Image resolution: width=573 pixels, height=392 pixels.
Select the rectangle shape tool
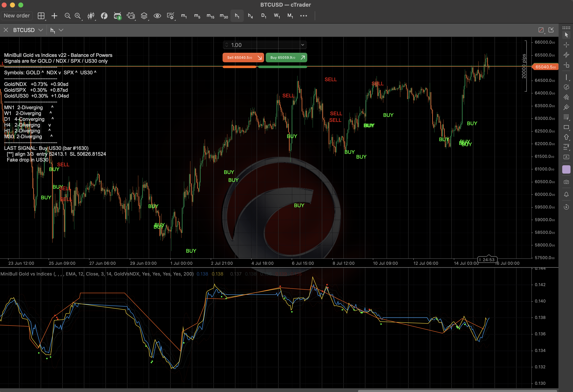[566, 127]
